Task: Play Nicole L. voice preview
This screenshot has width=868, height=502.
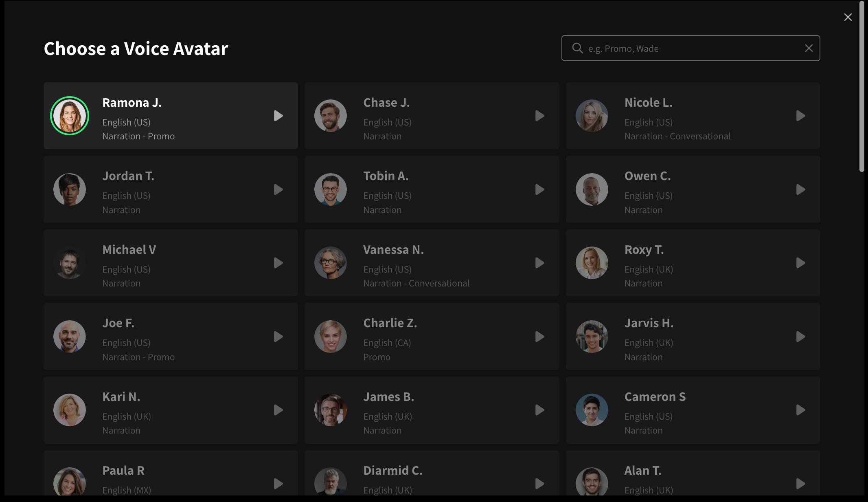Action: click(800, 116)
